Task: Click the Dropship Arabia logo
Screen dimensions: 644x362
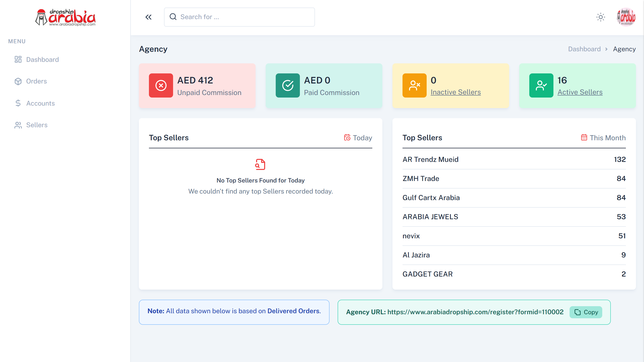Action: [65, 18]
